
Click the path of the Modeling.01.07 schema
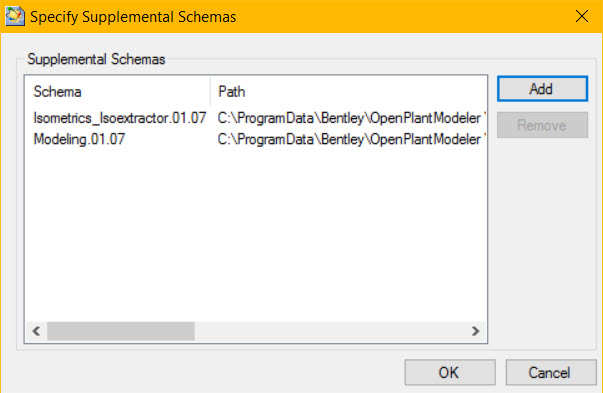tap(351, 139)
